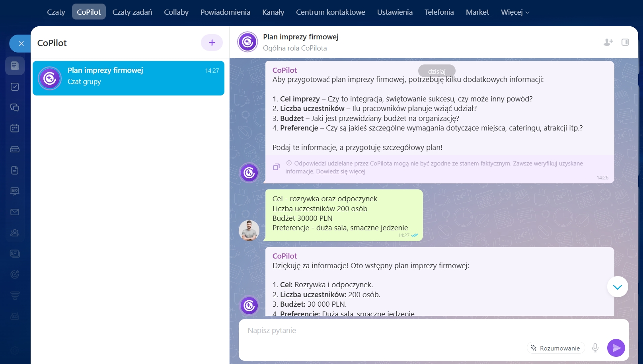Open the calendar icon in sidebar
The height and width of the screenshot is (364, 643).
[x=15, y=128]
